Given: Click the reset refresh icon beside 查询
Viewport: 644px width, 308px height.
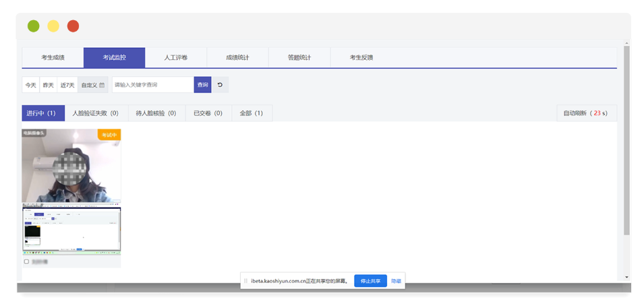Looking at the screenshot, I should click(220, 85).
